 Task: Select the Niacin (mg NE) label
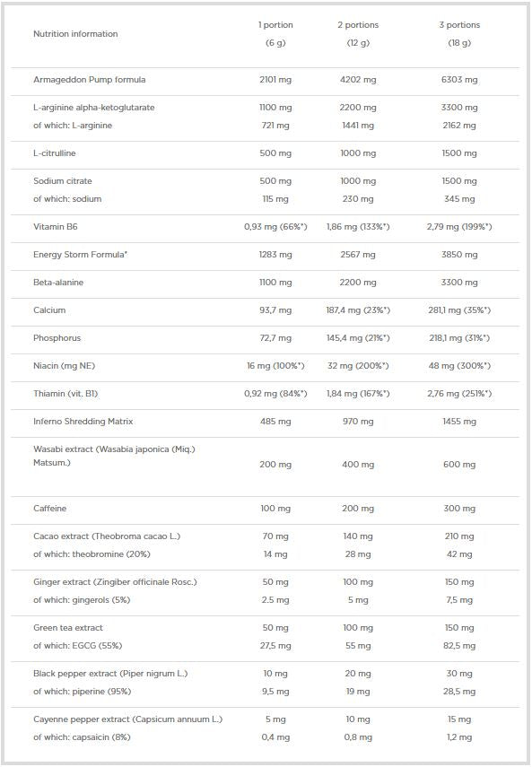click(x=64, y=366)
